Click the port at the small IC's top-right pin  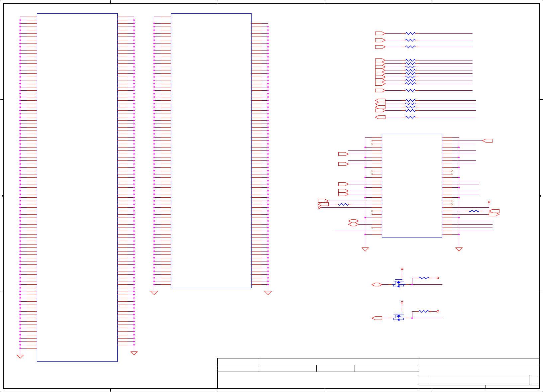(x=487, y=141)
